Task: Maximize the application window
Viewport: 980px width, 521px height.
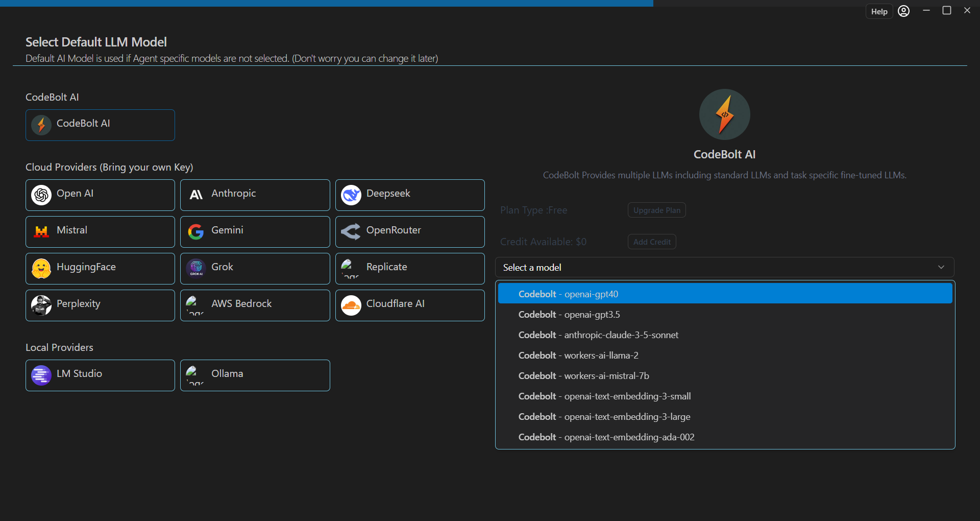Action: [946, 10]
